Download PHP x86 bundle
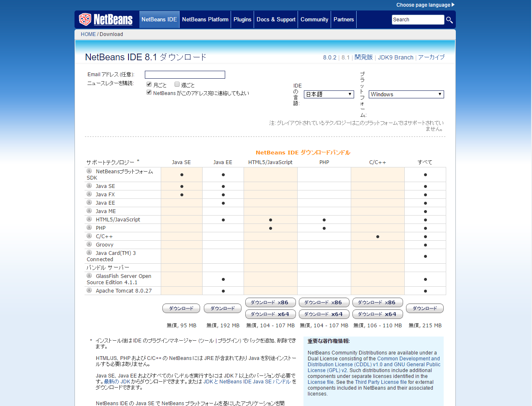532x406 pixels. [324, 303]
